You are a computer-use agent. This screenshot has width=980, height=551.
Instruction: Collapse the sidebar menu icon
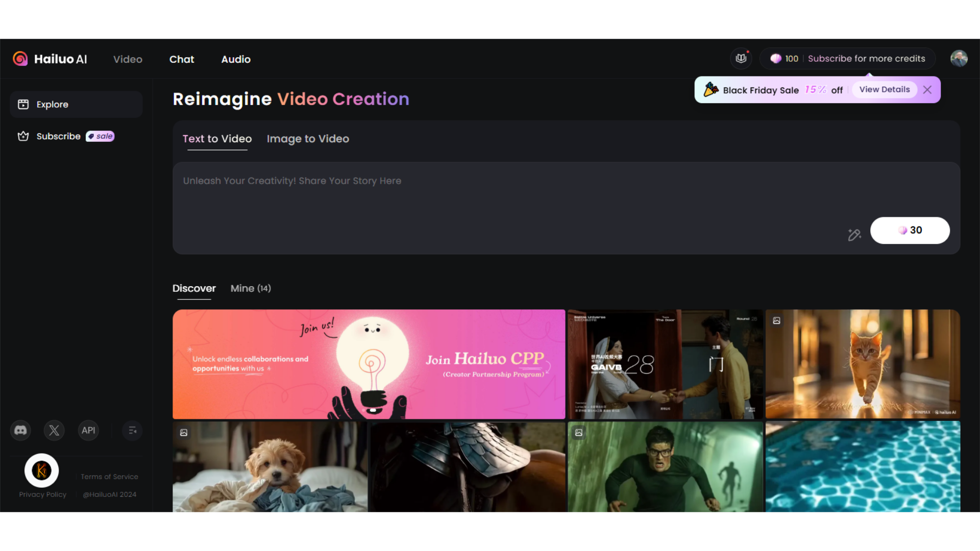(132, 431)
